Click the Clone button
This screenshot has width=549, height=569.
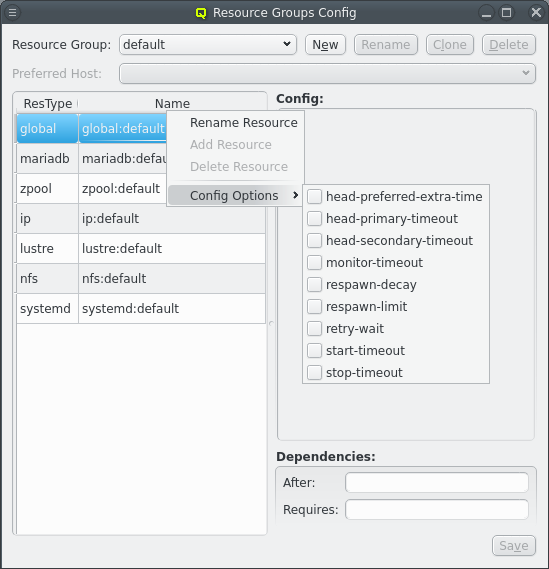[450, 45]
